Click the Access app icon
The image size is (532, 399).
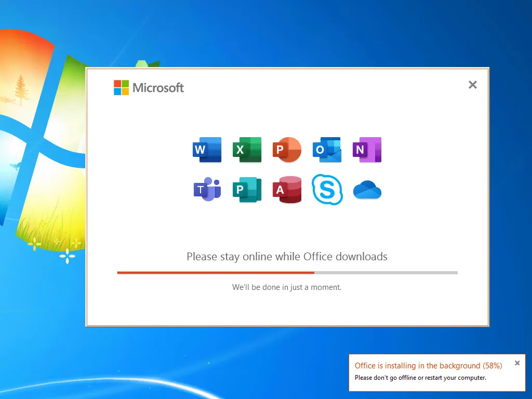287,189
